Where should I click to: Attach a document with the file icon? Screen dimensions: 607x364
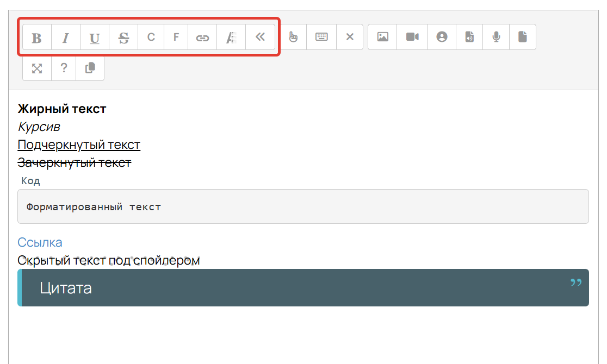pos(523,37)
